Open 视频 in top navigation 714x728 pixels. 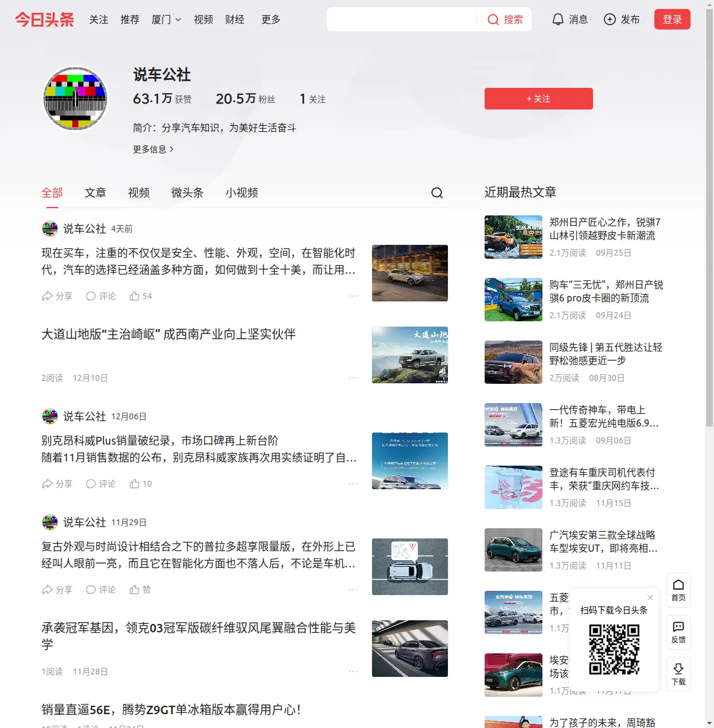203,20
